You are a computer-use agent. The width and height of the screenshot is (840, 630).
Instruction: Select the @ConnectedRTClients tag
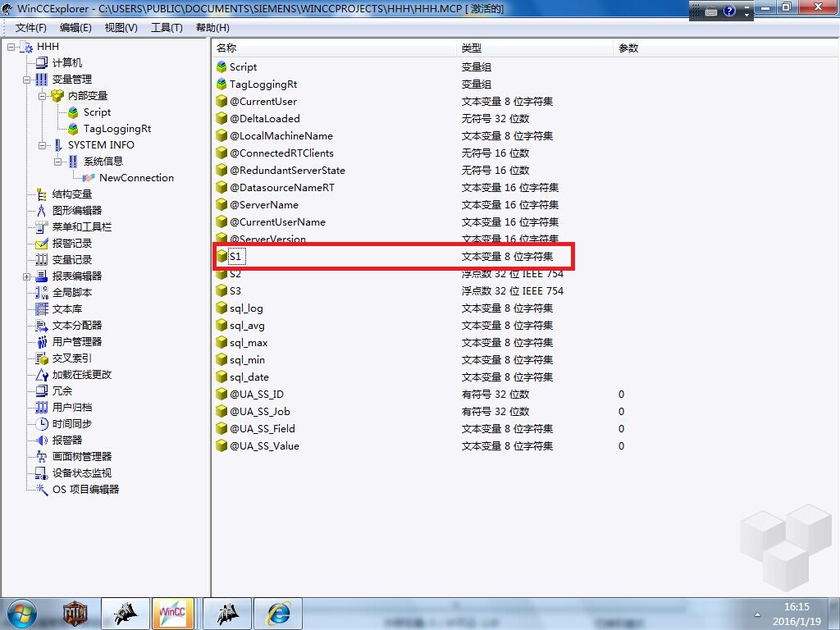[x=282, y=153]
